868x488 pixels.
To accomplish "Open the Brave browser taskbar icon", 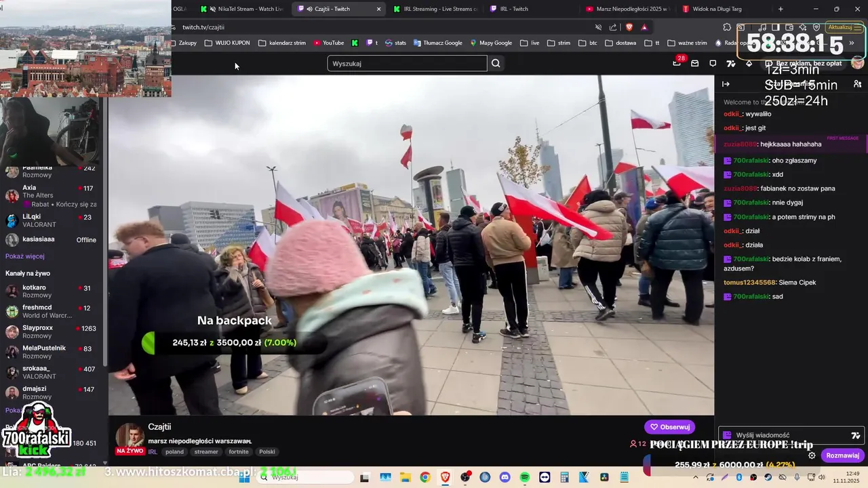I will [x=445, y=477].
